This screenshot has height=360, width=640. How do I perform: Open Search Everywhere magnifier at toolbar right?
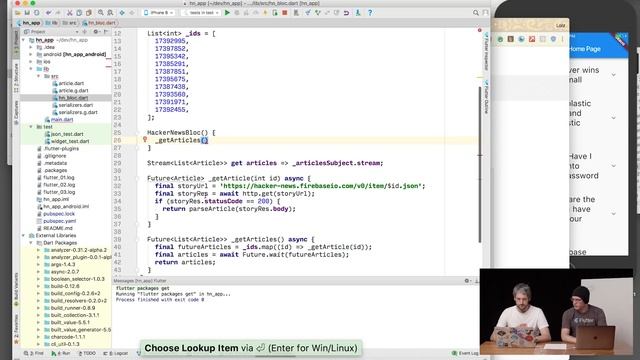476,13
